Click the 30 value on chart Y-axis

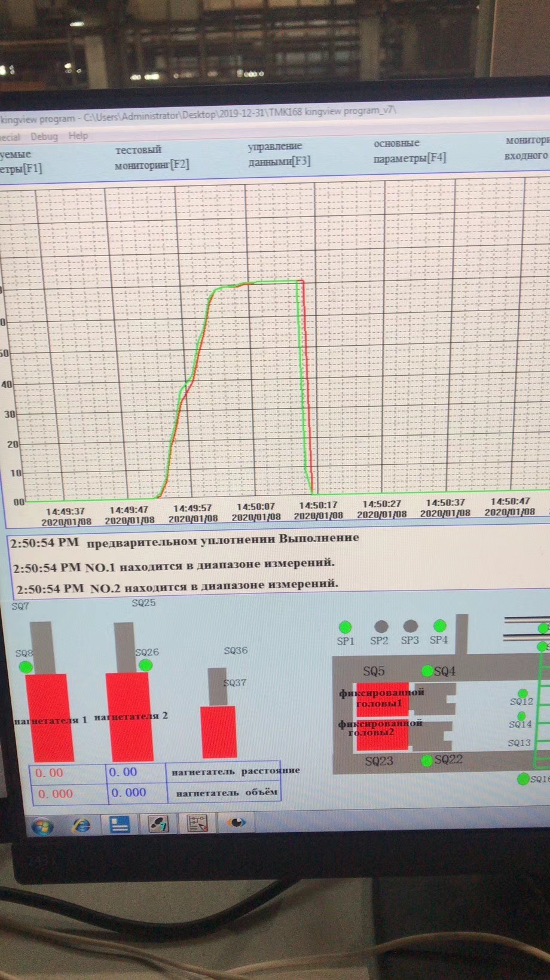click(x=10, y=414)
